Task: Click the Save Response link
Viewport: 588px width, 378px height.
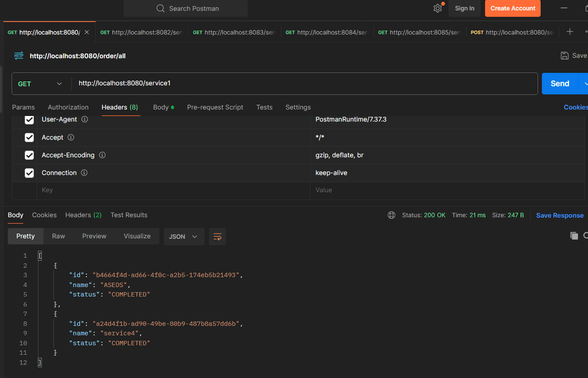Action: coord(560,216)
